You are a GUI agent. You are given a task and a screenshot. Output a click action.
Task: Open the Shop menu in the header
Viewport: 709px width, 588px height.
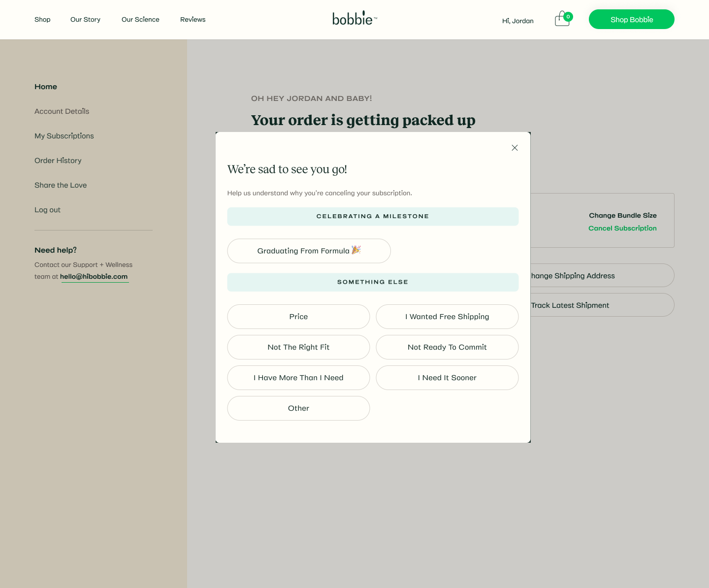(x=42, y=20)
